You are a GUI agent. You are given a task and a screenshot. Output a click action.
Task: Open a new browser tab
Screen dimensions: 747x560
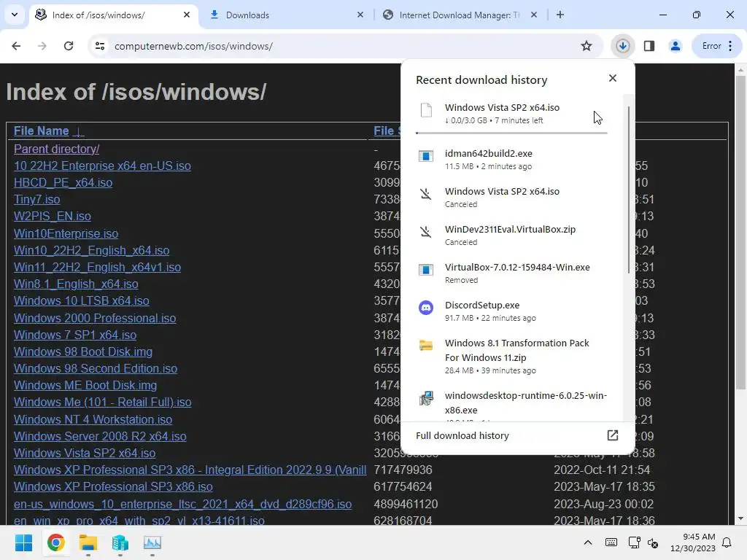click(560, 15)
